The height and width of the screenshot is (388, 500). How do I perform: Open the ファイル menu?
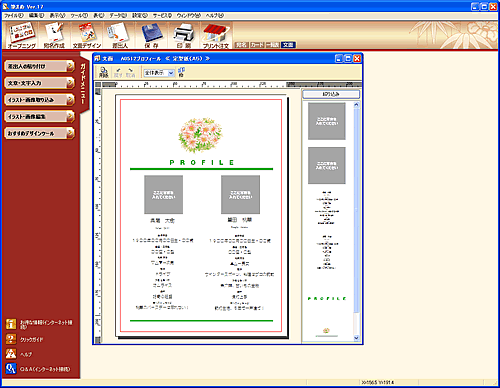coord(14,15)
